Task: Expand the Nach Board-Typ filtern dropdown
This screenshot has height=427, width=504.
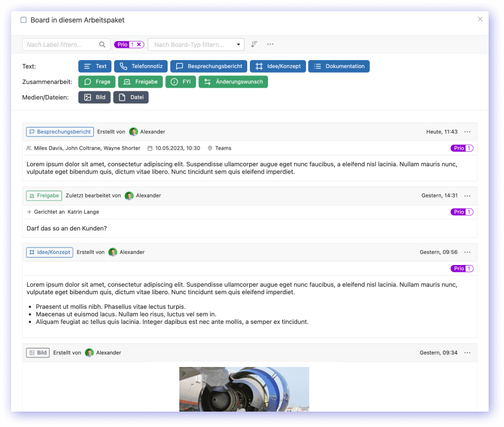Action: (239, 45)
